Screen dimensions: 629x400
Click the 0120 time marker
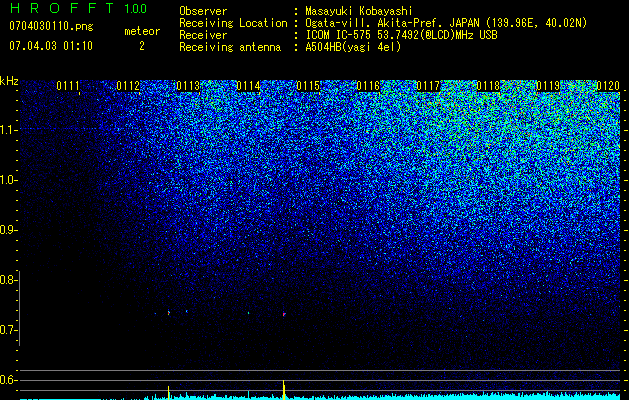[x=608, y=86]
